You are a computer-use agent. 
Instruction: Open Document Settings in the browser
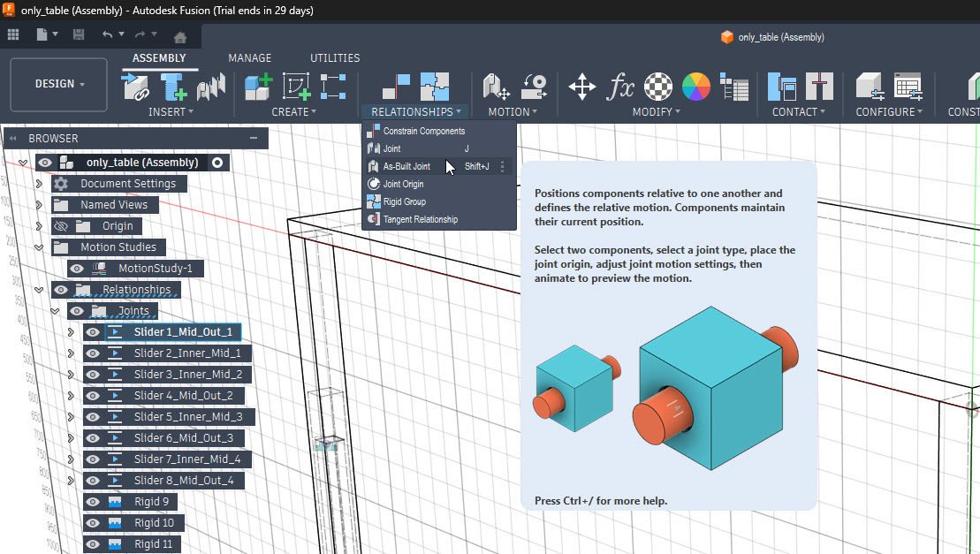click(x=128, y=183)
